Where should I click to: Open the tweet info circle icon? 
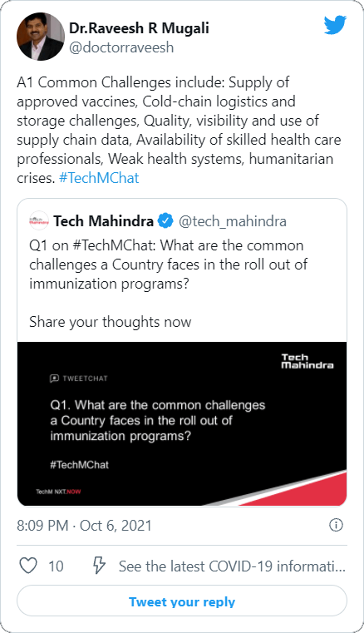click(x=336, y=525)
